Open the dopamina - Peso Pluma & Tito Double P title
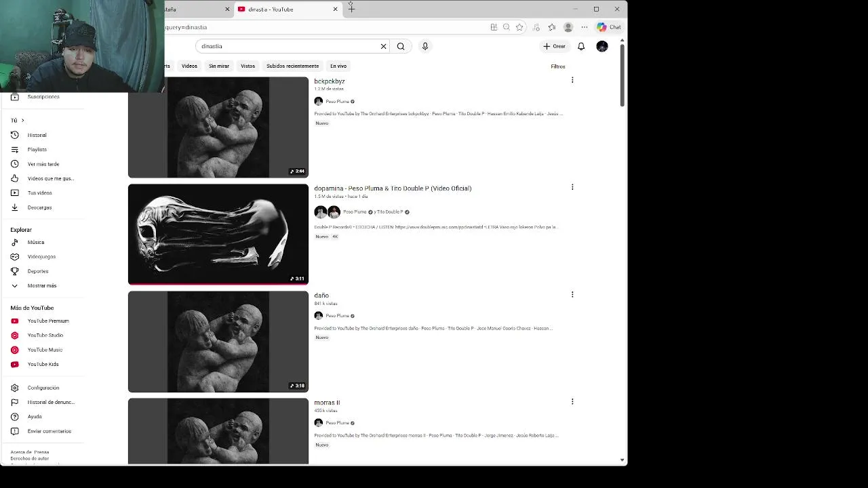 393,188
